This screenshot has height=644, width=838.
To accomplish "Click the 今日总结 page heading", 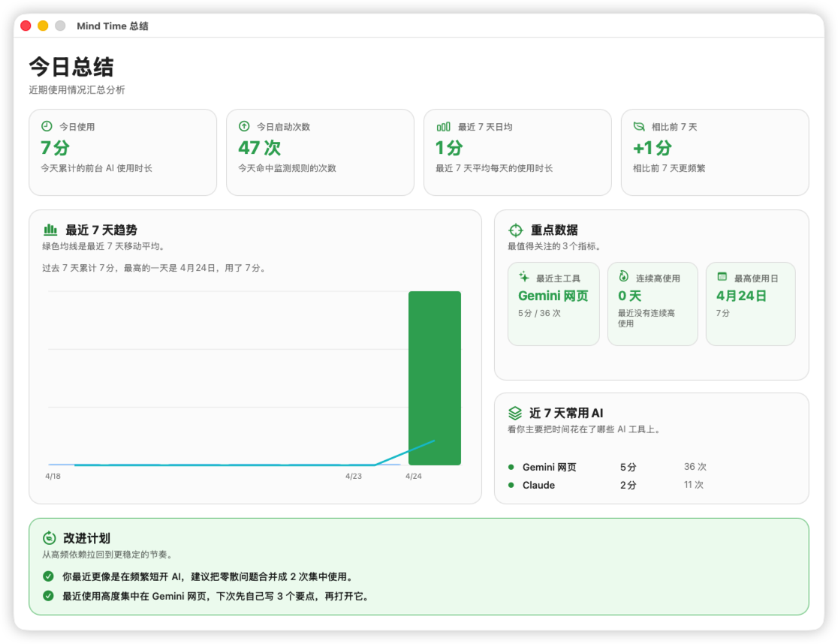I will click(71, 68).
